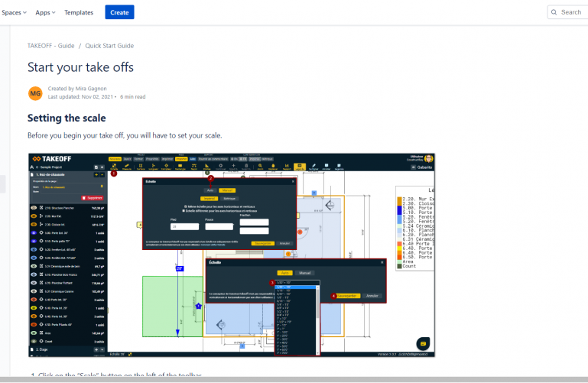The image size is (588, 383).
Task: Open the TAKEOFF - Guide breadcrumb link
Action: pyautogui.click(x=50, y=46)
